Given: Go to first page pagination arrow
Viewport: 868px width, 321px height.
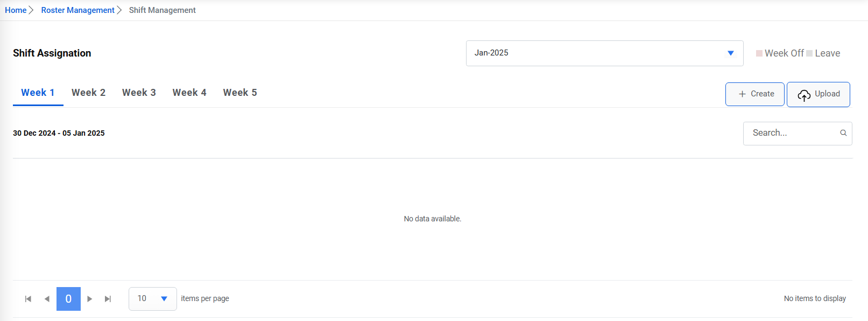Looking at the screenshot, I should [28, 299].
